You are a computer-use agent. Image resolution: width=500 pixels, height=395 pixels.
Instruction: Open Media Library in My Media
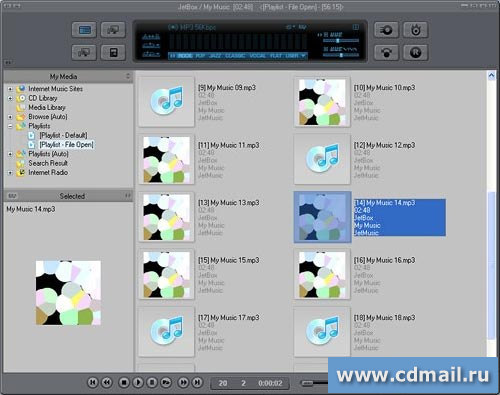pyautogui.click(x=47, y=108)
